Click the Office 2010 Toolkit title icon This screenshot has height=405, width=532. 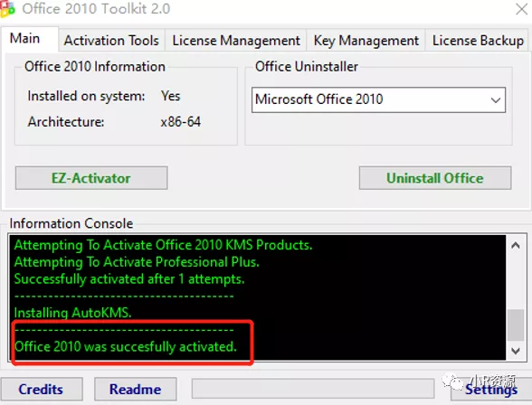coord(7,9)
